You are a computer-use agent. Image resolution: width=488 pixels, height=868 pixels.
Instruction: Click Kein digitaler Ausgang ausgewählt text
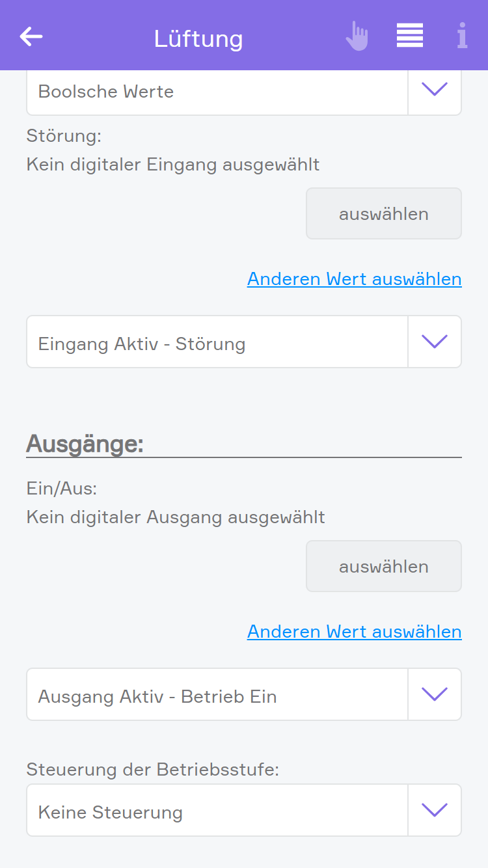click(x=176, y=517)
